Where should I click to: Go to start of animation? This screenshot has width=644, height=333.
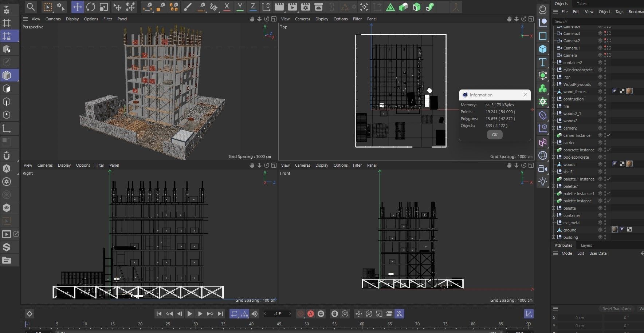[x=159, y=314]
